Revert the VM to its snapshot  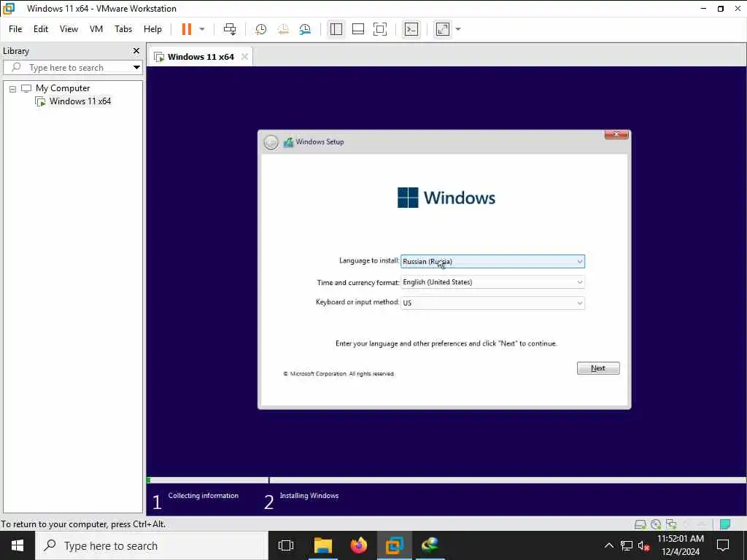pyautogui.click(x=283, y=29)
